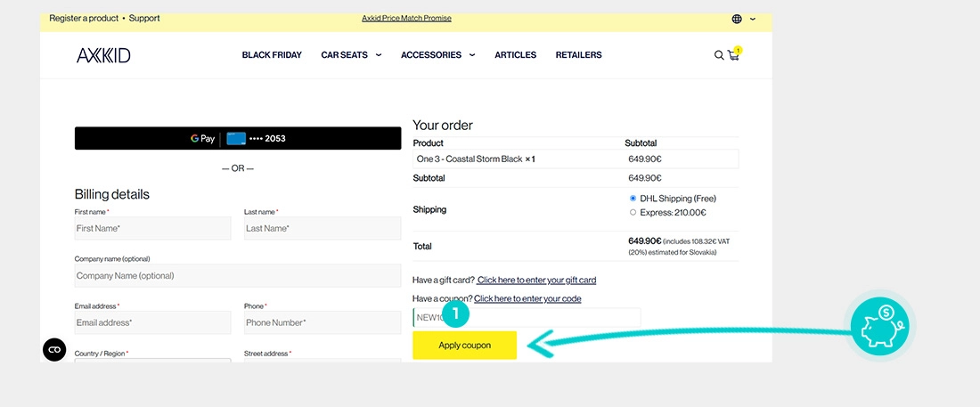Expand the Accessories menu chevron
The height and width of the screenshot is (407, 980).
coord(472,55)
